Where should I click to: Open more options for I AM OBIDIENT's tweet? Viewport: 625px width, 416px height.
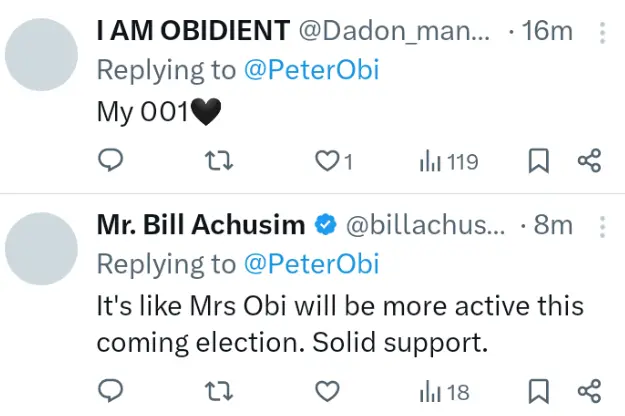602,32
